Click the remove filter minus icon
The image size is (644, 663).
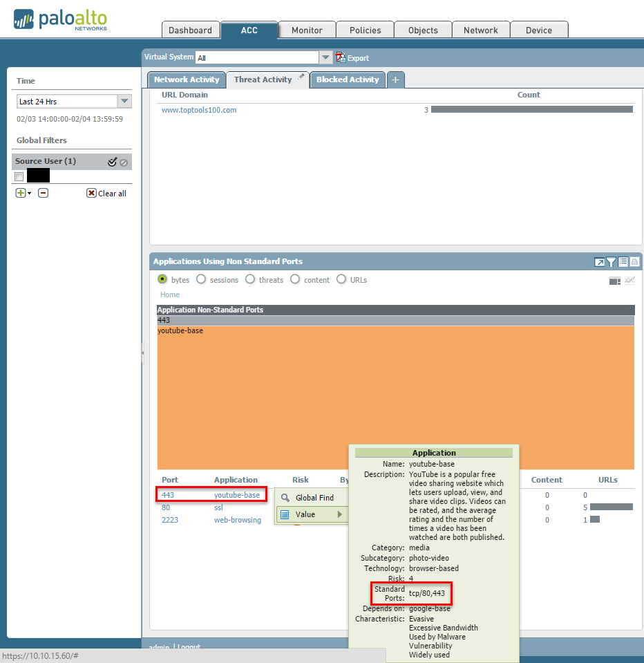(x=43, y=193)
